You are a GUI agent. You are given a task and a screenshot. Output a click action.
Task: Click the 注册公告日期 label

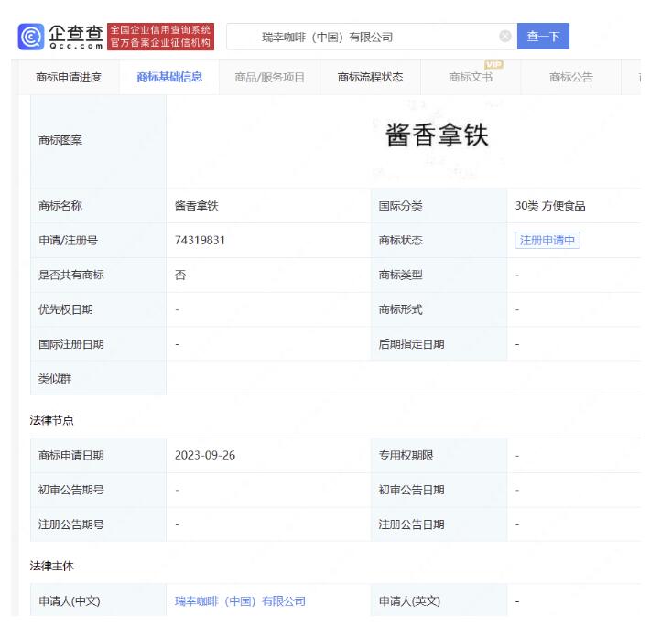411,524
